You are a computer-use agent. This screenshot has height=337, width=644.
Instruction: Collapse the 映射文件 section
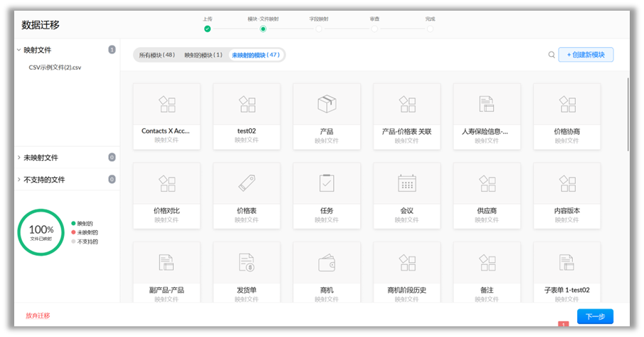click(x=19, y=50)
